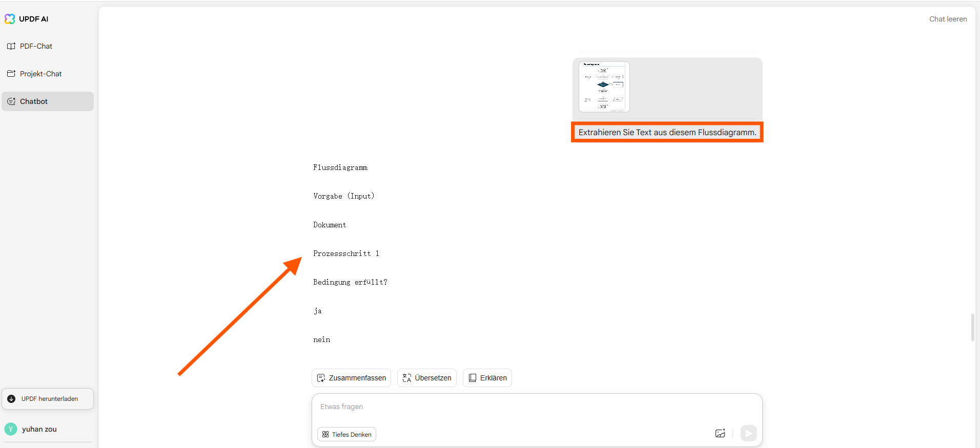Click the Zusammenfassen summary icon
This screenshot has height=448, width=980.
pyautogui.click(x=321, y=378)
